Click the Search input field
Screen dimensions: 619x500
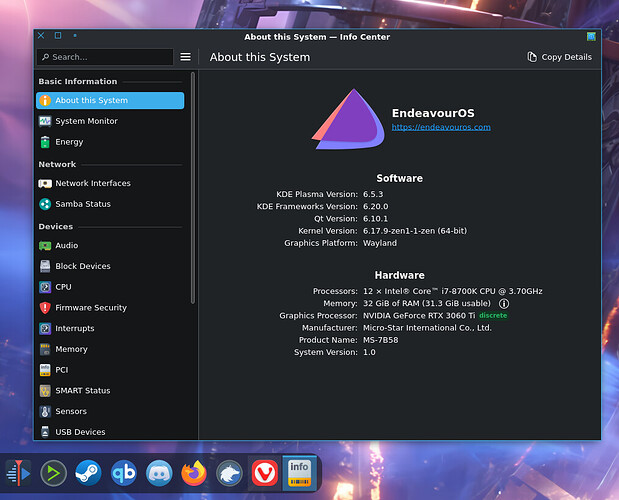coord(104,57)
